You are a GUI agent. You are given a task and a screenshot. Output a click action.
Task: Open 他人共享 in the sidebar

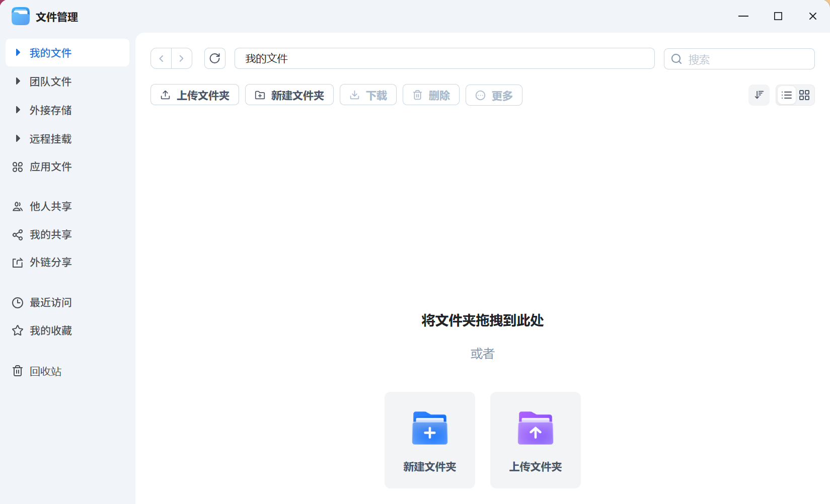click(x=50, y=206)
